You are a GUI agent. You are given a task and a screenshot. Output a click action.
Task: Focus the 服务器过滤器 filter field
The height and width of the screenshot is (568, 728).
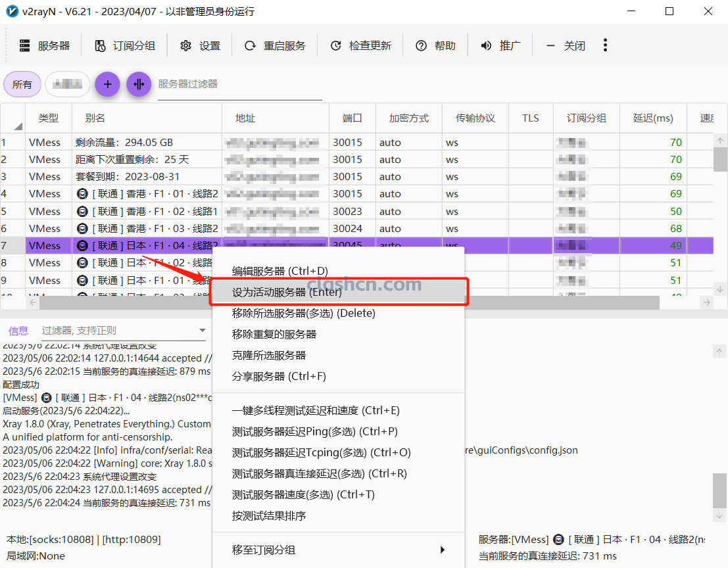(x=239, y=84)
